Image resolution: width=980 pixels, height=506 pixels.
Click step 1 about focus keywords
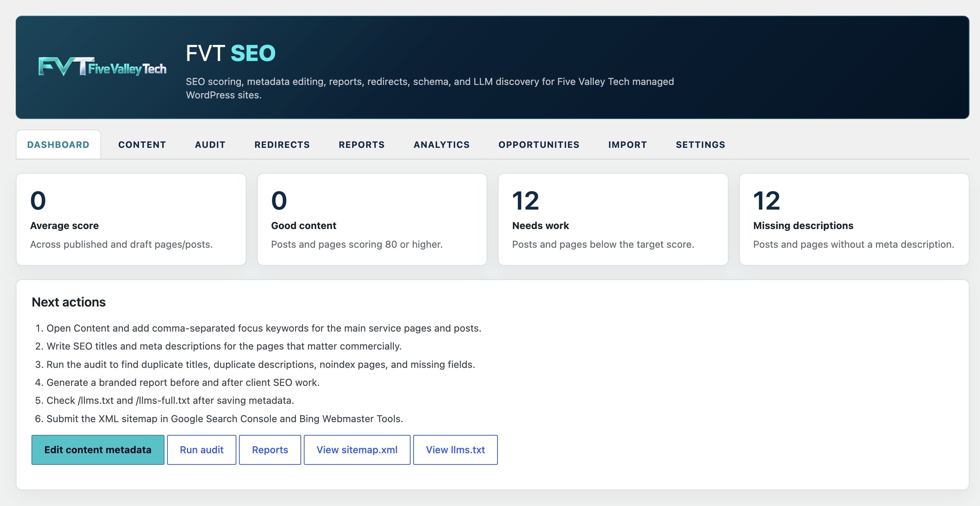[x=258, y=328]
